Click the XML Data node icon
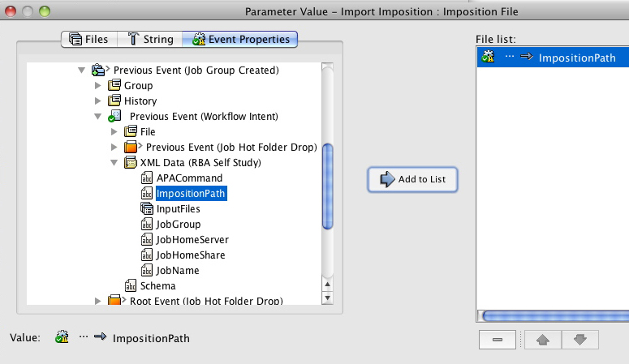This screenshot has width=629, height=364. pyautogui.click(x=131, y=162)
